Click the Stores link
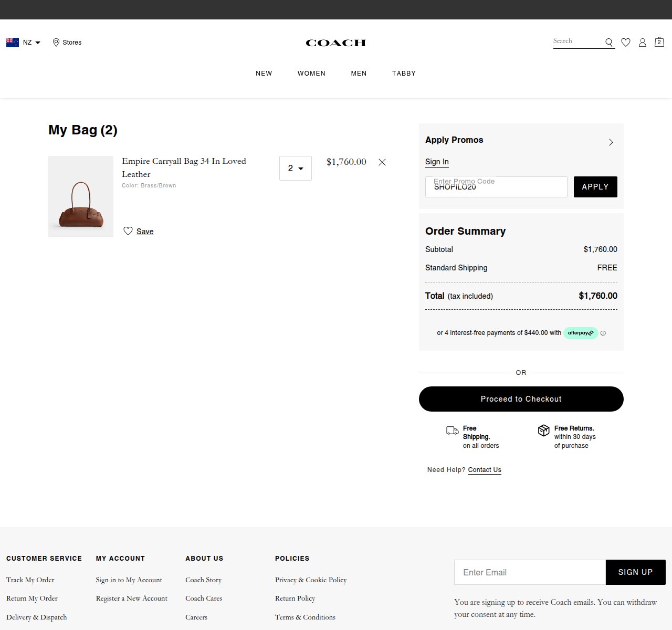 click(x=72, y=43)
